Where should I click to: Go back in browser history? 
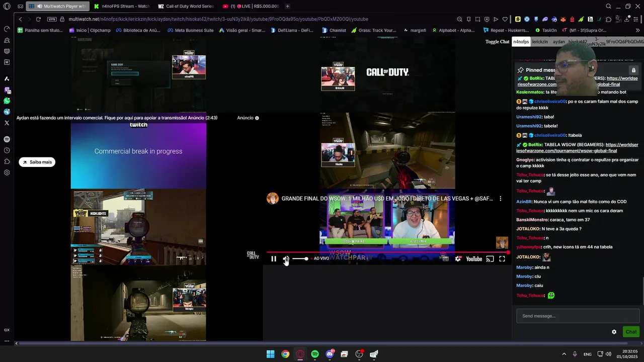[x=20, y=19]
